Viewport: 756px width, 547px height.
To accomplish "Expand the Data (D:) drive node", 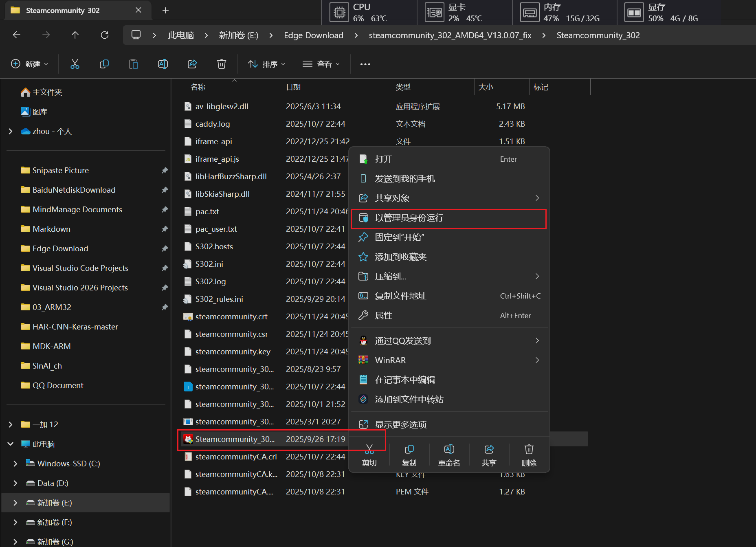I will tap(15, 483).
